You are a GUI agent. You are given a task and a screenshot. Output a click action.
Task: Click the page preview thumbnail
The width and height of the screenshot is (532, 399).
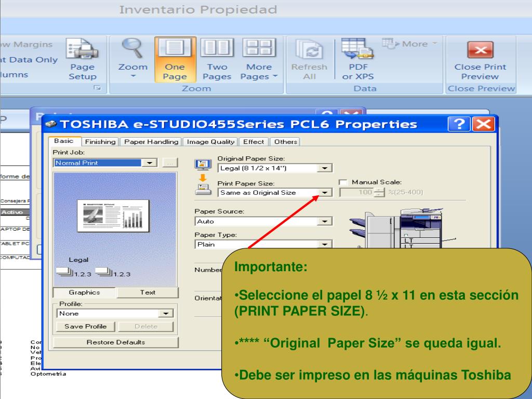click(113, 216)
